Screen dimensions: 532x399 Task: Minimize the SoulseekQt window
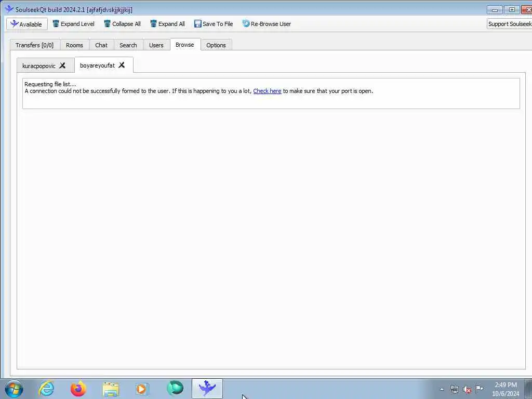click(495, 10)
